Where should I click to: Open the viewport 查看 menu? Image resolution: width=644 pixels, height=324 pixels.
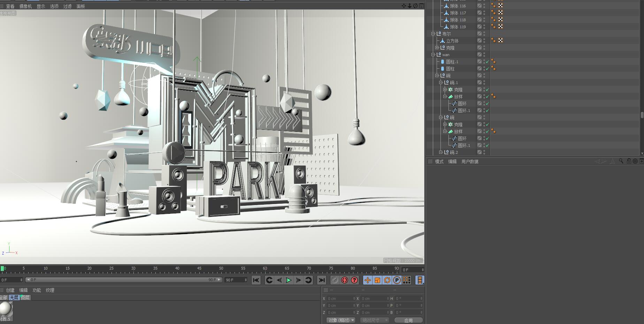(x=10, y=6)
